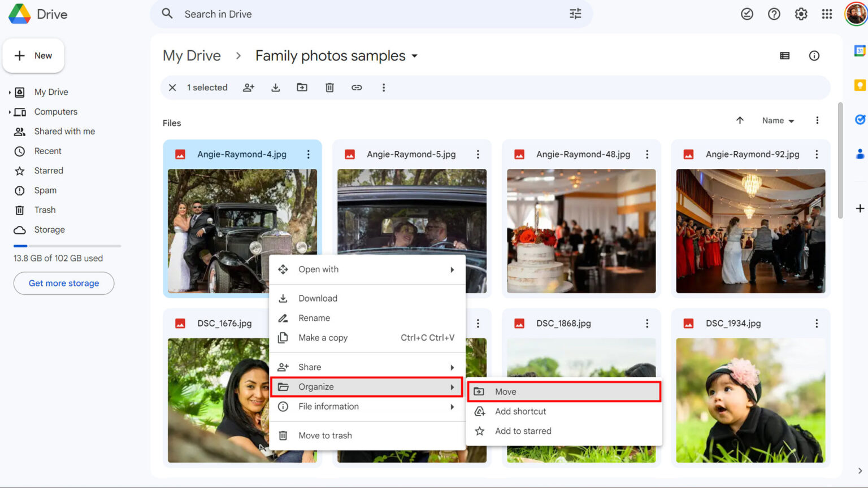Screen dimensions: 868x488
Task: Open Google Tasks in the side panel
Action: [x=860, y=119]
